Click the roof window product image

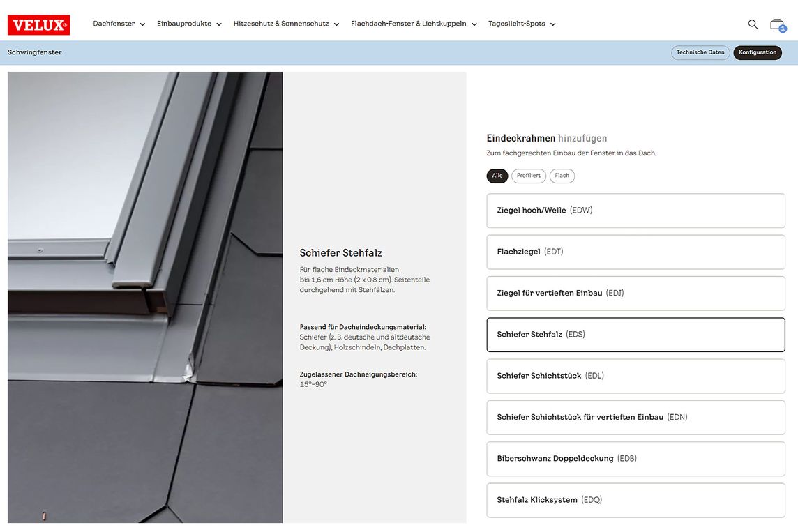click(145, 297)
